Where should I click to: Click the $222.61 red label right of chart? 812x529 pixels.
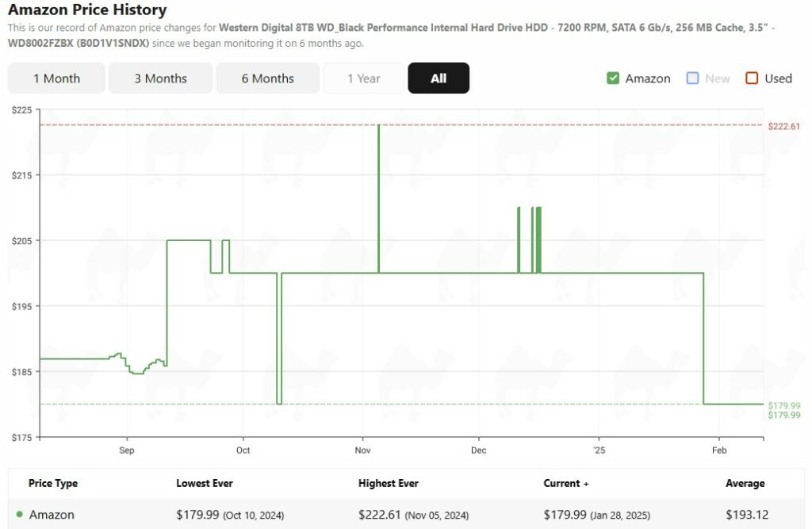[783, 126]
